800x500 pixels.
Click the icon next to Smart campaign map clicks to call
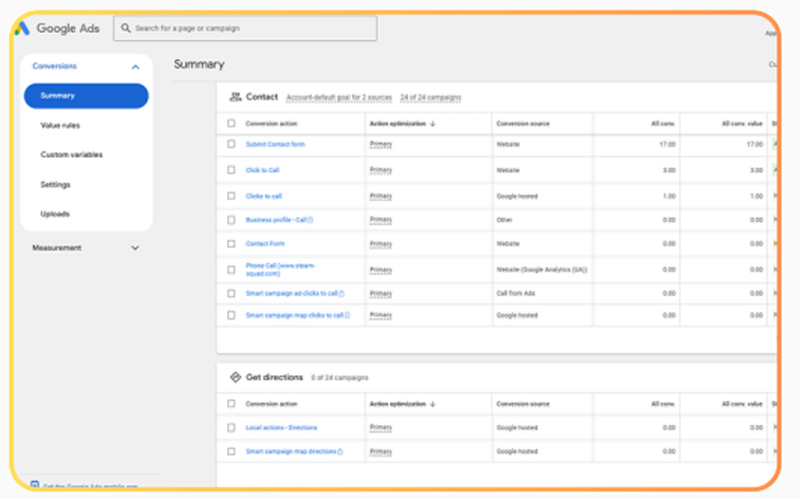[347, 315]
